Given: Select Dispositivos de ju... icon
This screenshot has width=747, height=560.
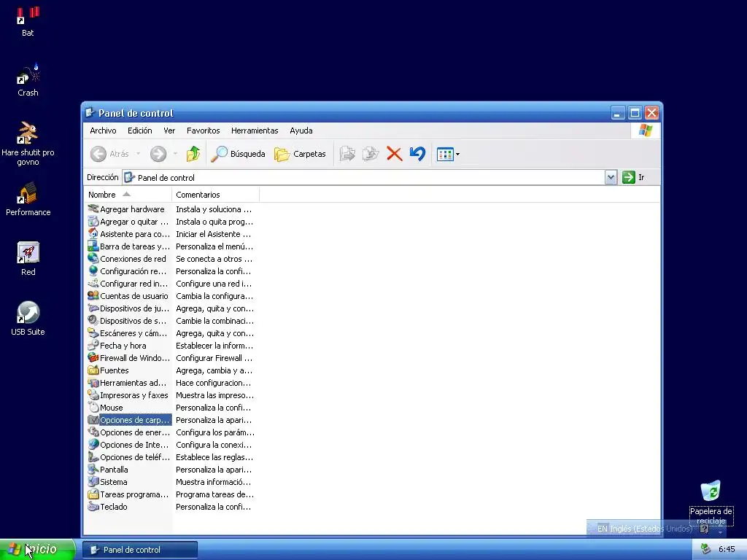Looking at the screenshot, I should (x=93, y=308).
